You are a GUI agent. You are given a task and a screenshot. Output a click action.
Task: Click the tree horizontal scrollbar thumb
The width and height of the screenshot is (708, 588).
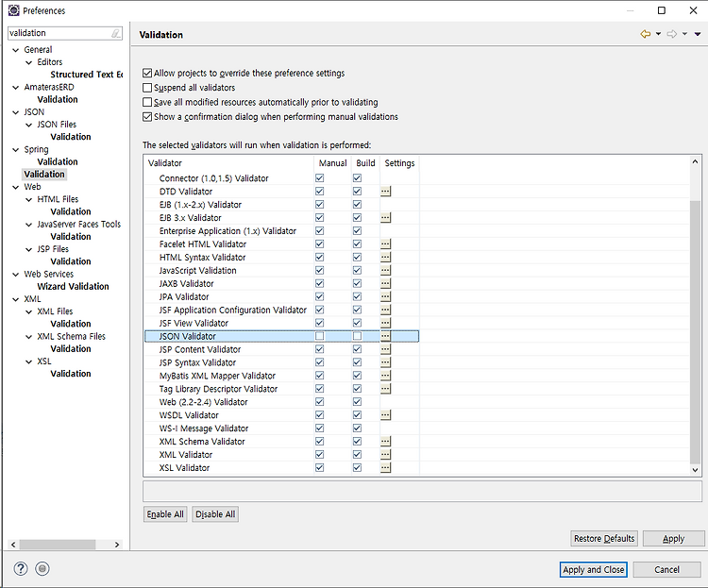[58, 545]
